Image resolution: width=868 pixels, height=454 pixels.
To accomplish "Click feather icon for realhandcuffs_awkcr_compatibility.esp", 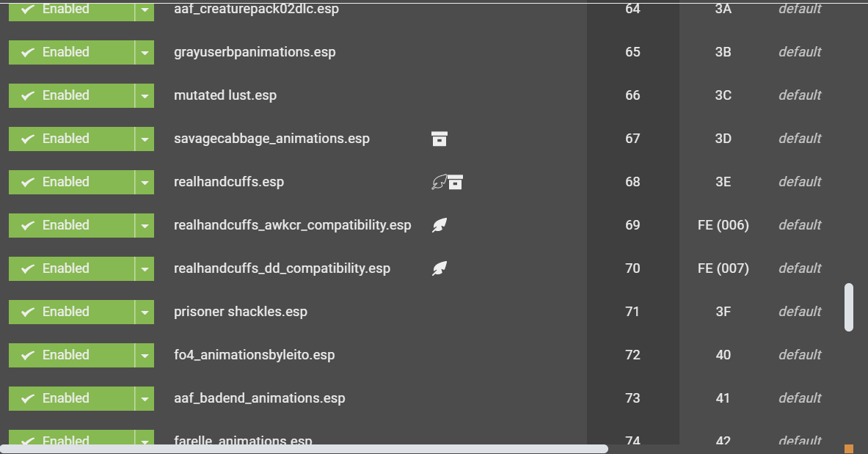I will point(440,224).
